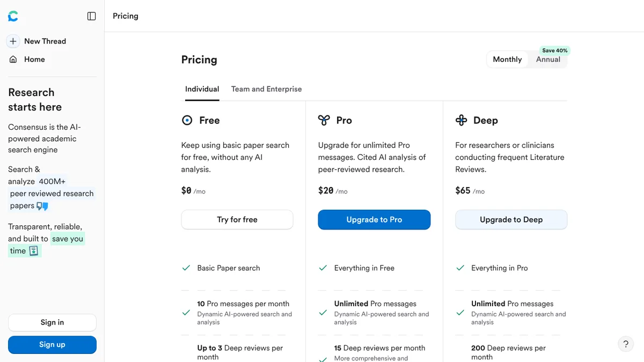644x362 pixels.
Task: Click 'Unlimited Pro messages' in the Deep column
Action: [x=513, y=304]
